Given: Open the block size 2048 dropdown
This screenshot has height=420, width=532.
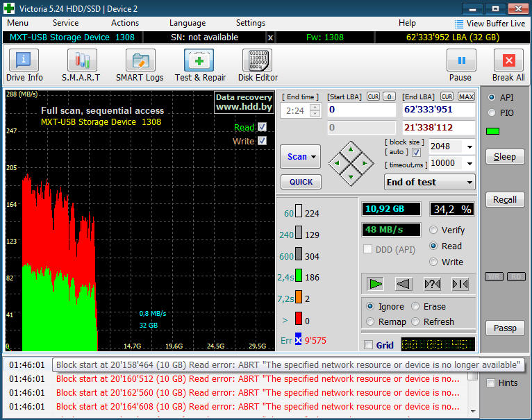Looking at the screenshot, I should pyautogui.click(x=469, y=146).
